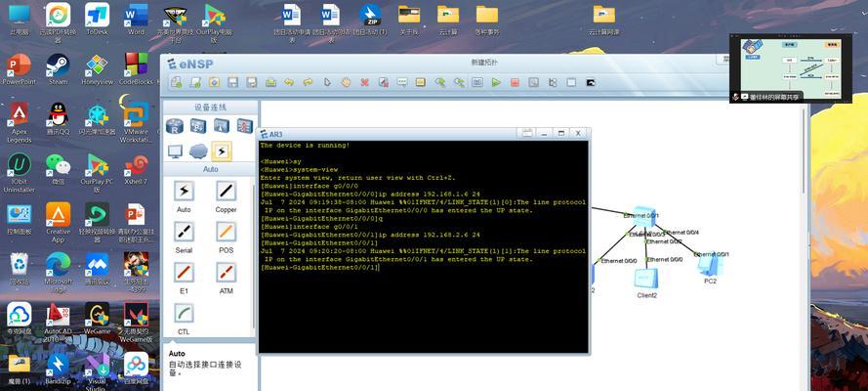Click the red X delete tool

pyautogui.click(x=364, y=82)
